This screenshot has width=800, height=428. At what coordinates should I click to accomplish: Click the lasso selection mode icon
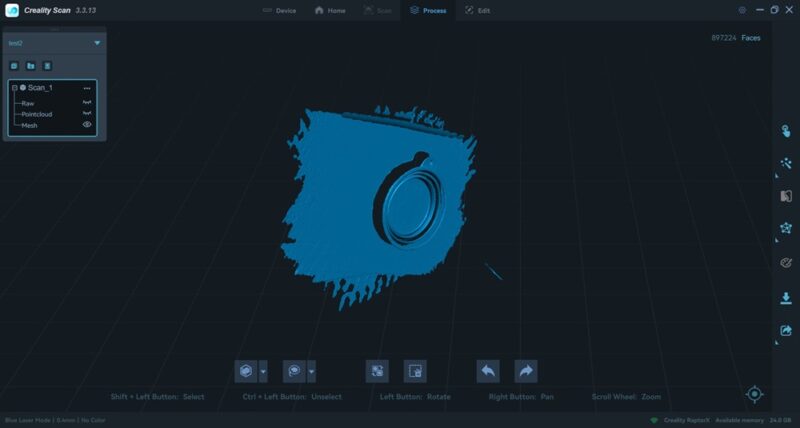pyautogui.click(x=295, y=371)
